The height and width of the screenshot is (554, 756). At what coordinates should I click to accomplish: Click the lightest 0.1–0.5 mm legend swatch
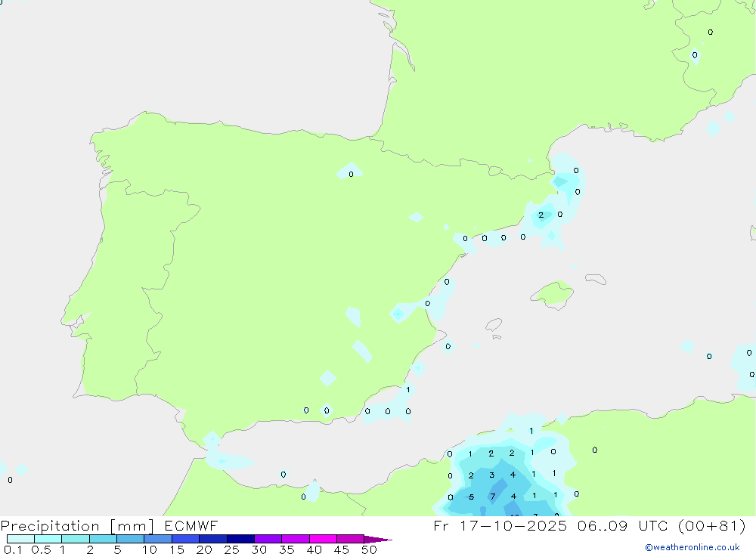point(20,539)
